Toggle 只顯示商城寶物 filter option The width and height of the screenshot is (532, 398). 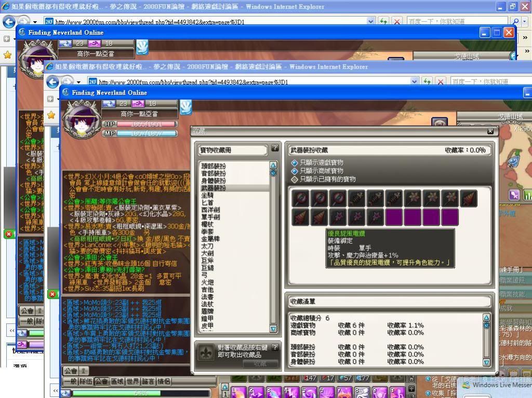295,171
